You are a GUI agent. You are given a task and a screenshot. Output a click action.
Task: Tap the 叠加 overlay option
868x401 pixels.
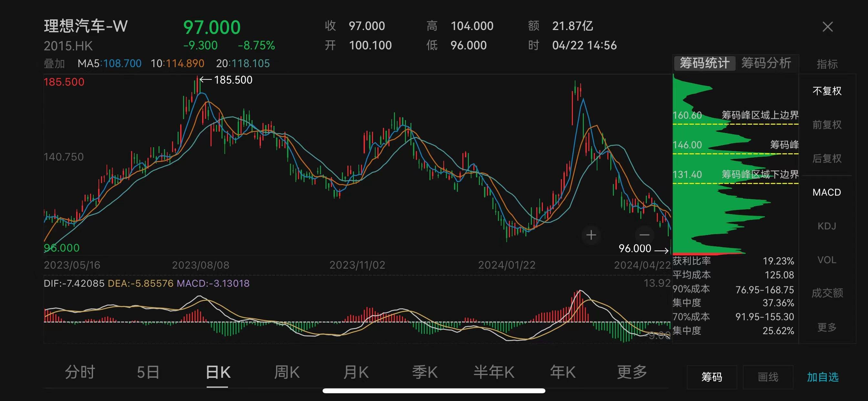(x=54, y=63)
